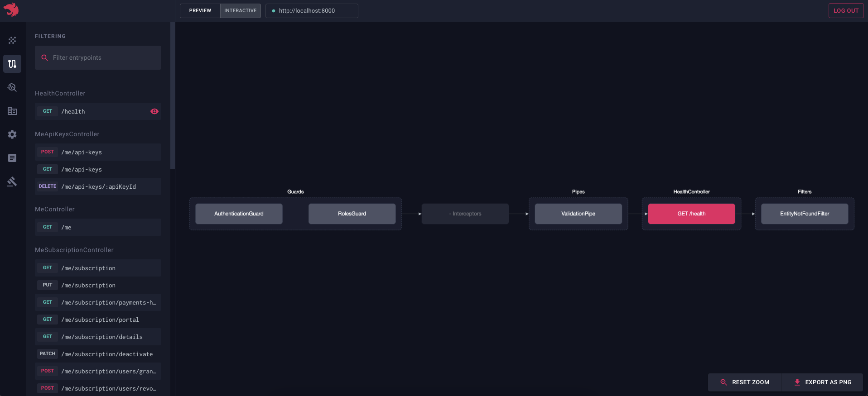Click the download icon beside Export as PNG
This screenshot has width=868, height=396.
point(797,382)
